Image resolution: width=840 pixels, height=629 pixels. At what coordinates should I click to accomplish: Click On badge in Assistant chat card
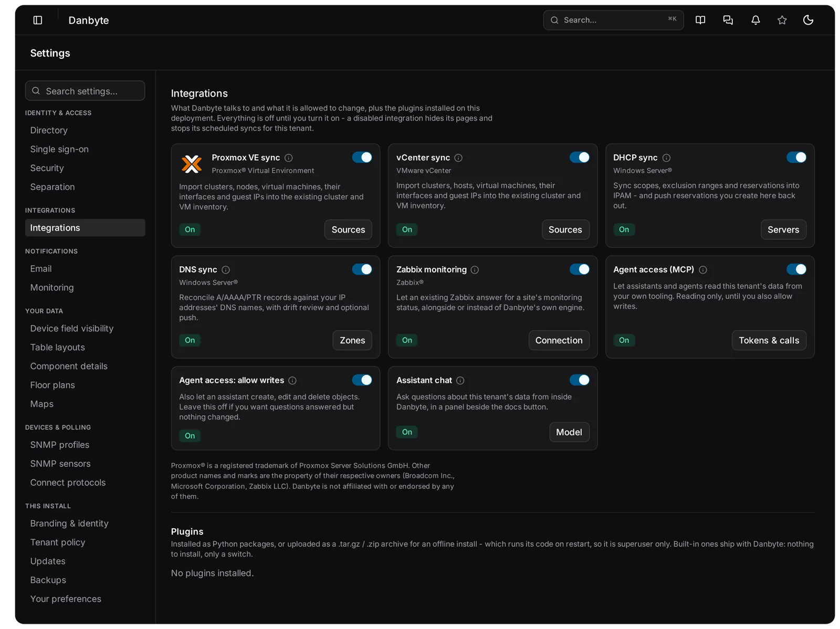pos(407,432)
